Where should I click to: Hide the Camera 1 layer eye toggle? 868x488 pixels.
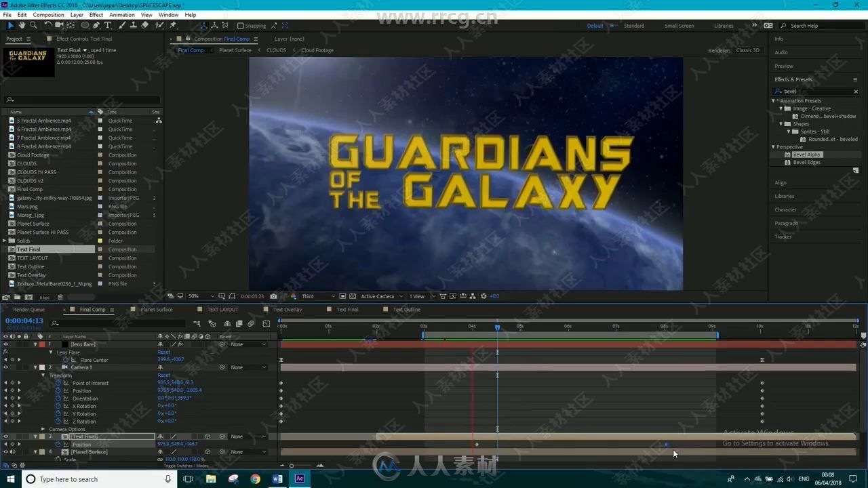point(5,367)
